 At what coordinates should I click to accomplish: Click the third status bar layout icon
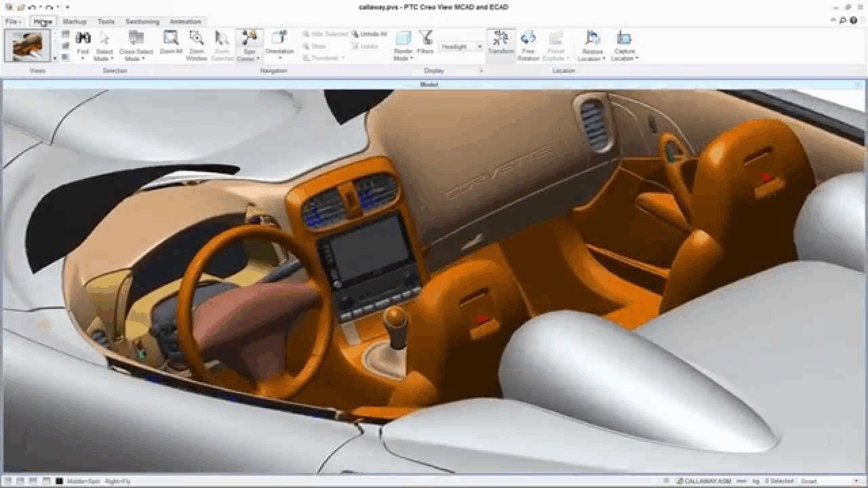click(33, 481)
